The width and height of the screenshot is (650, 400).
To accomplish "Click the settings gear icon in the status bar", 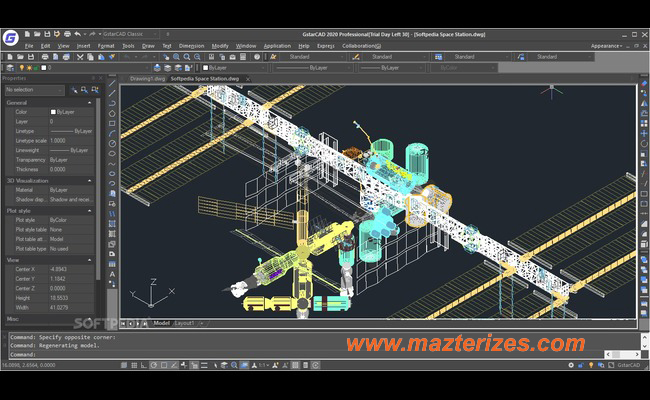I will tap(571, 365).
